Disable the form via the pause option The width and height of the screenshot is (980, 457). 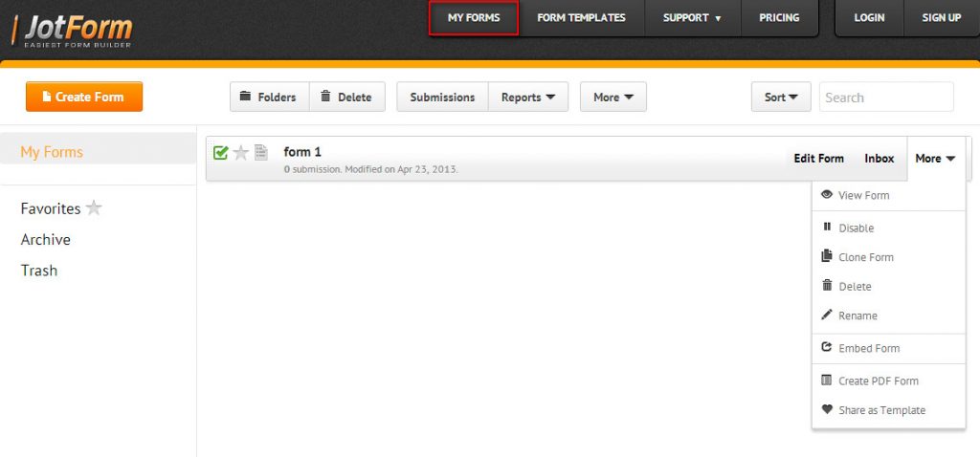click(856, 228)
